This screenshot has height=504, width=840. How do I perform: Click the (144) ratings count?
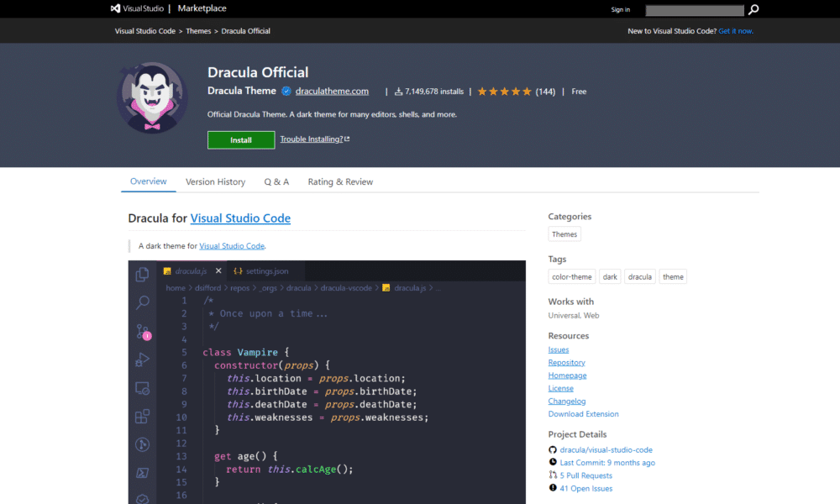click(x=545, y=92)
